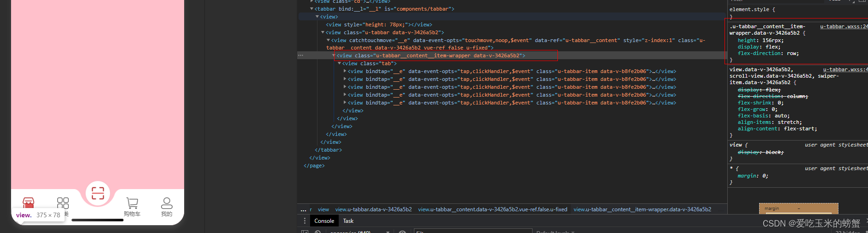The height and width of the screenshot is (233, 868).
Task: Select breadcrumb view.u-tabbar.data-v-3426a5b2
Action: (x=373, y=209)
